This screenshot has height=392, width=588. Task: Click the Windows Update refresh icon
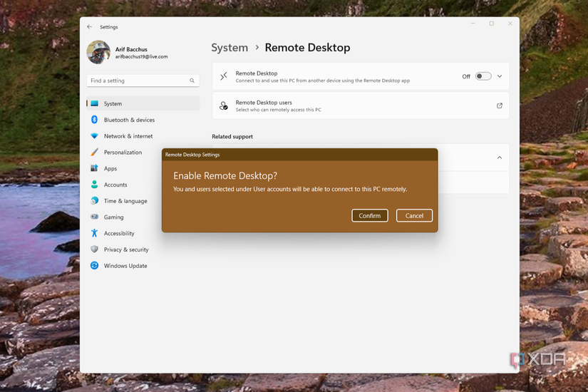tap(95, 266)
